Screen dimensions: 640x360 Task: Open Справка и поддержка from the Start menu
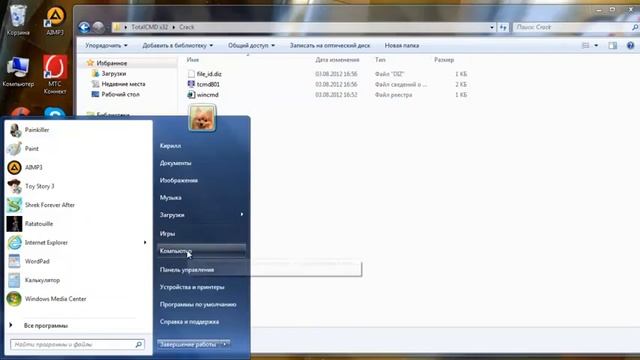[x=189, y=322]
